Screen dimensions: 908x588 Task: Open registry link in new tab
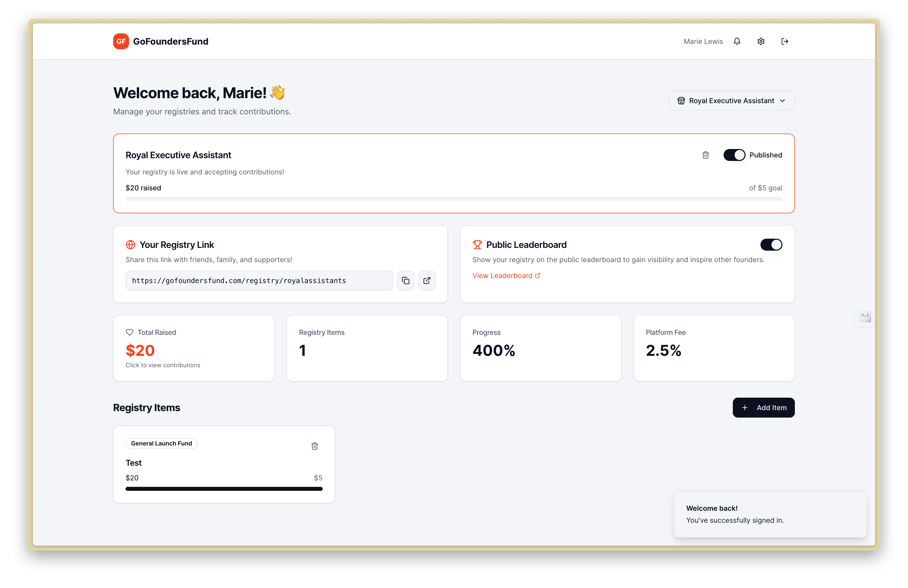coord(427,281)
